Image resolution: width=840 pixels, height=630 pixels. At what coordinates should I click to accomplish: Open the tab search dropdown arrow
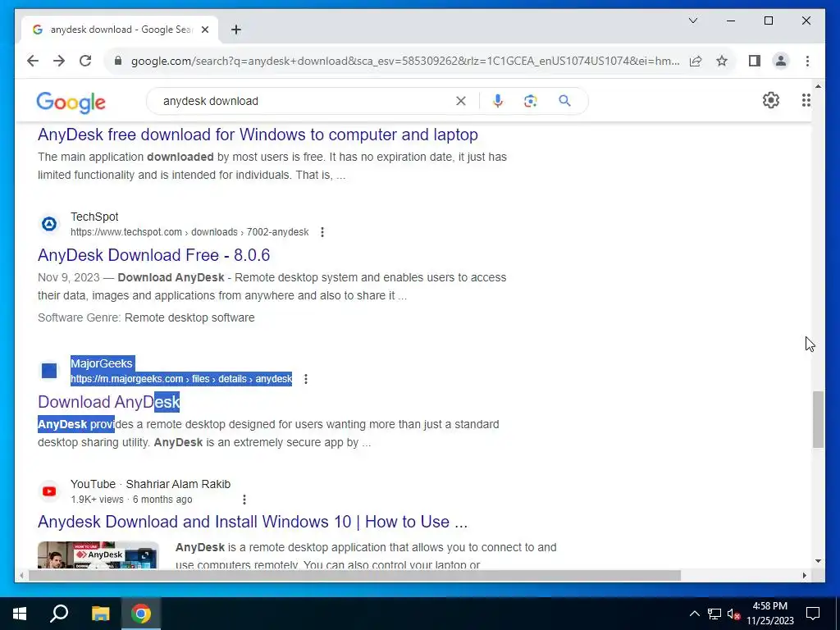point(692,21)
